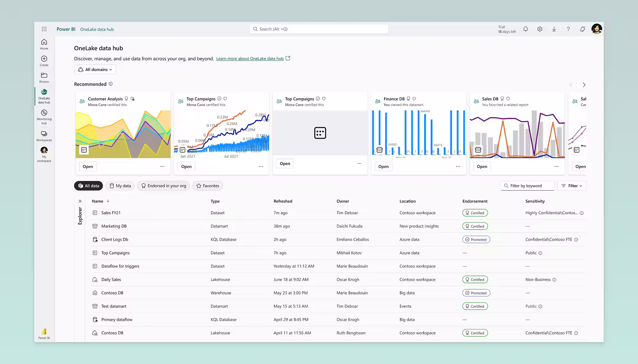Go to Home in sidebar
This screenshot has height=364, width=638.
pyautogui.click(x=44, y=44)
